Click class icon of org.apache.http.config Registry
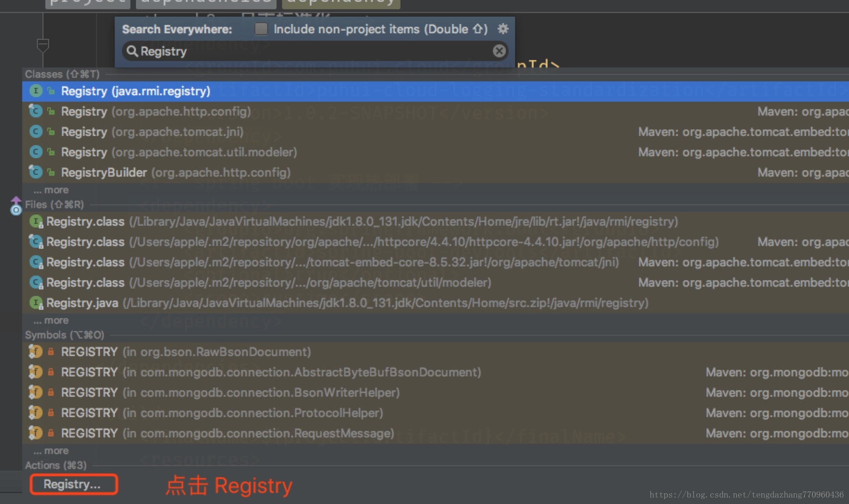 36,111
